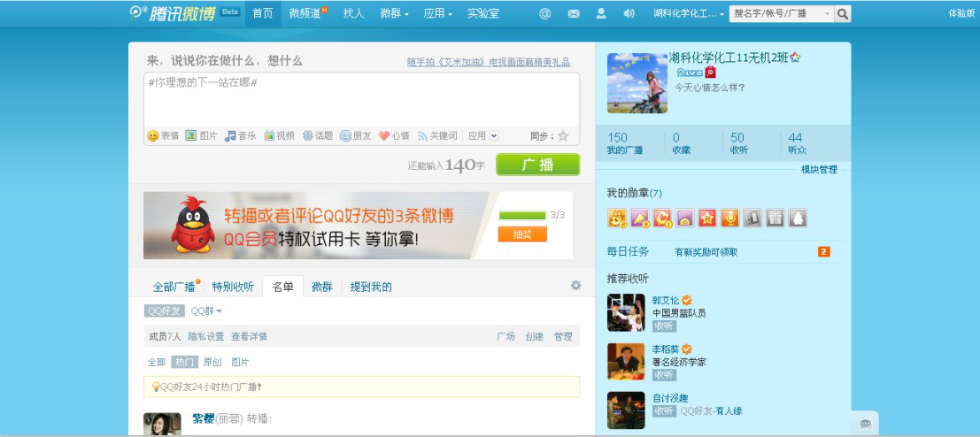
Task: Open 关键词 keyword RSS icon
Action: [x=437, y=135]
